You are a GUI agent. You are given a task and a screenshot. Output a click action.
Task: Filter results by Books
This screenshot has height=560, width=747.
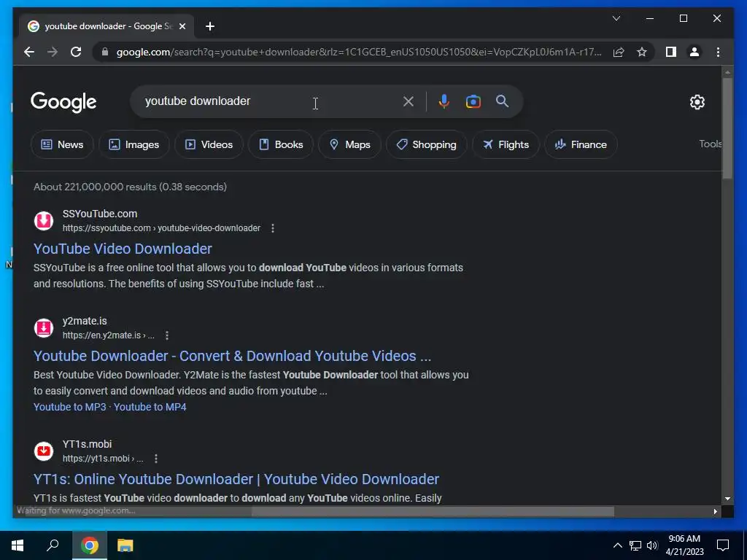pos(281,144)
